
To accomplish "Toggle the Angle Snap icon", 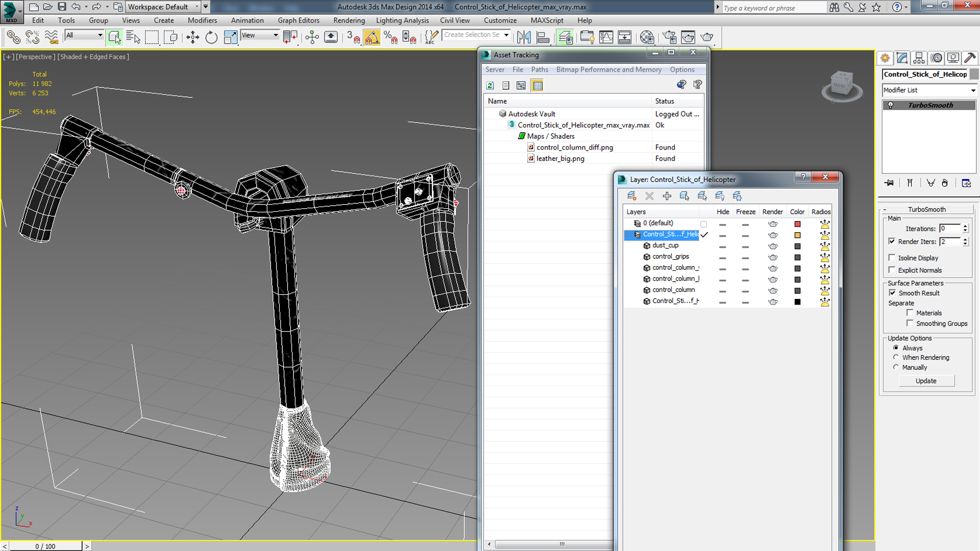I will [x=372, y=37].
